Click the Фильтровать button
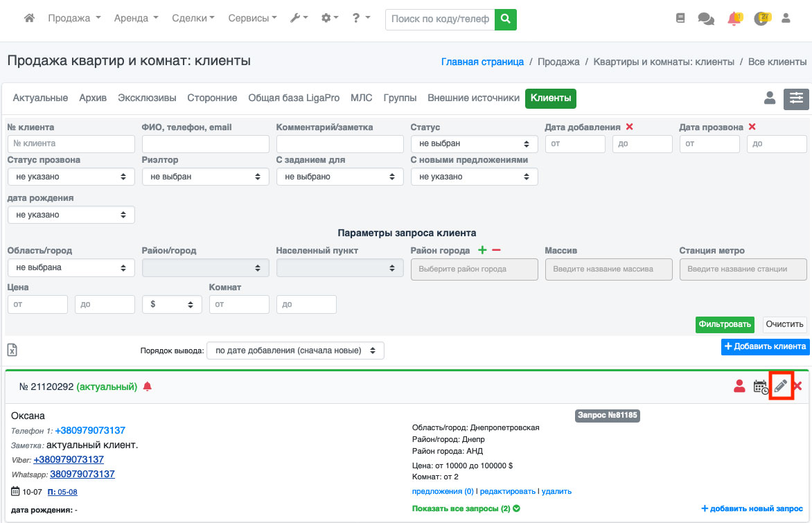The width and height of the screenshot is (812, 523). point(725,324)
